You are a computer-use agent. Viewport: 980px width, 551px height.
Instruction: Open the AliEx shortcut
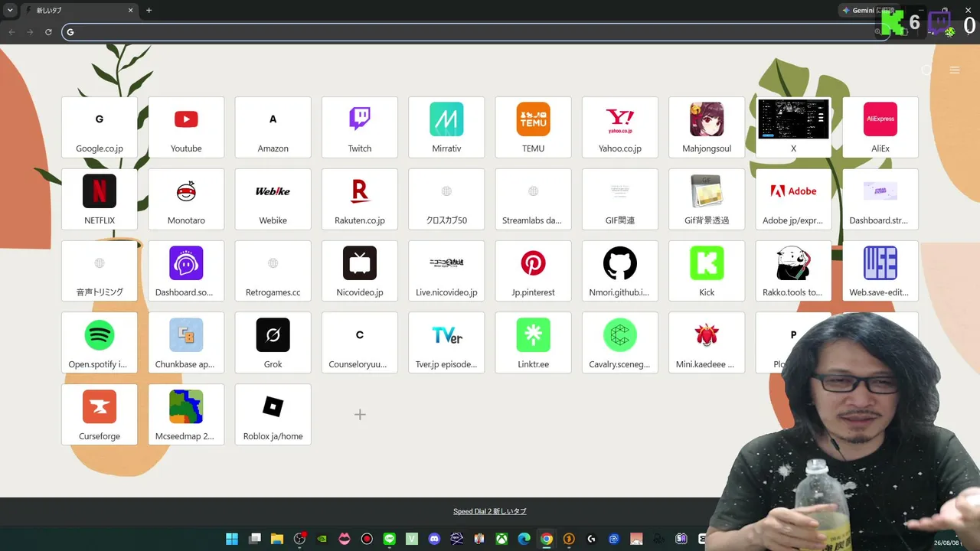[x=880, y=127]
